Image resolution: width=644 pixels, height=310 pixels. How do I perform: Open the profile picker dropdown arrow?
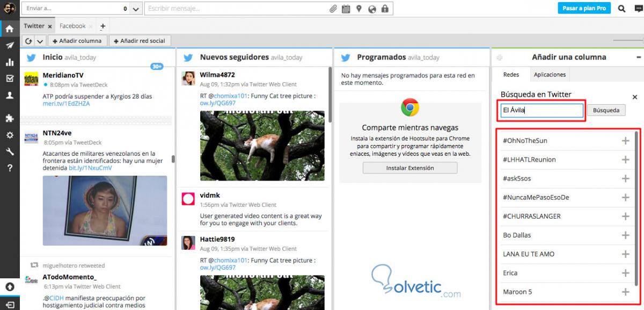click(x=136, y=9)
